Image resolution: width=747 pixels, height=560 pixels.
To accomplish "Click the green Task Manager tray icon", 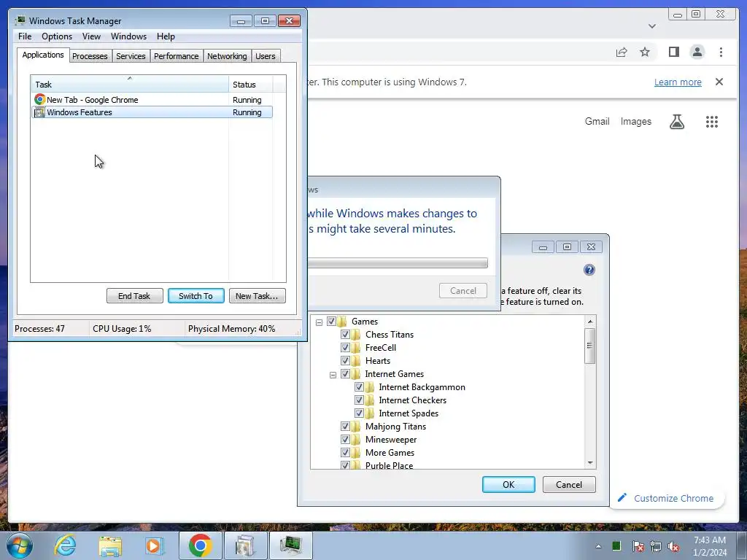I will tap(616, 545).
